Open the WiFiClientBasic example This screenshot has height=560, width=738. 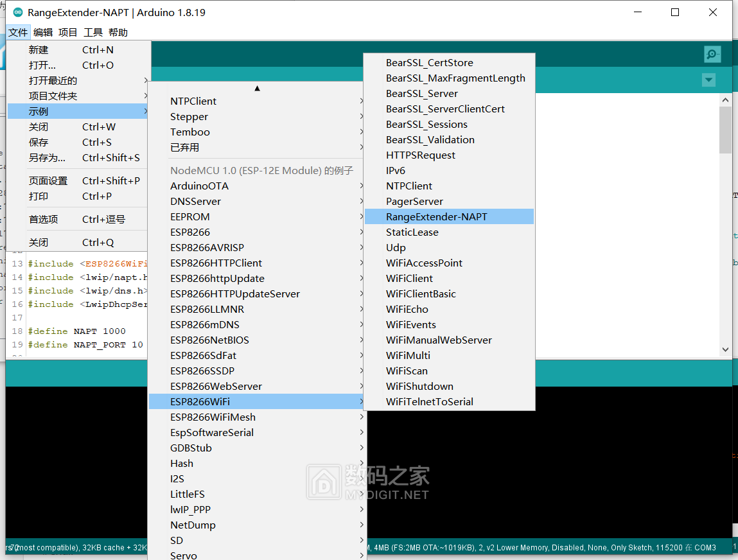[450, 293]
